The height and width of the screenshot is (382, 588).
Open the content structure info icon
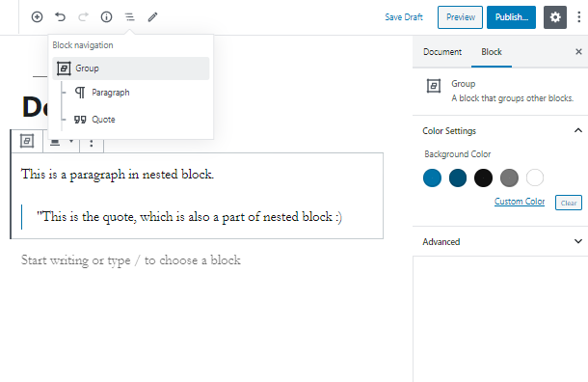click(x=106, y=17)
